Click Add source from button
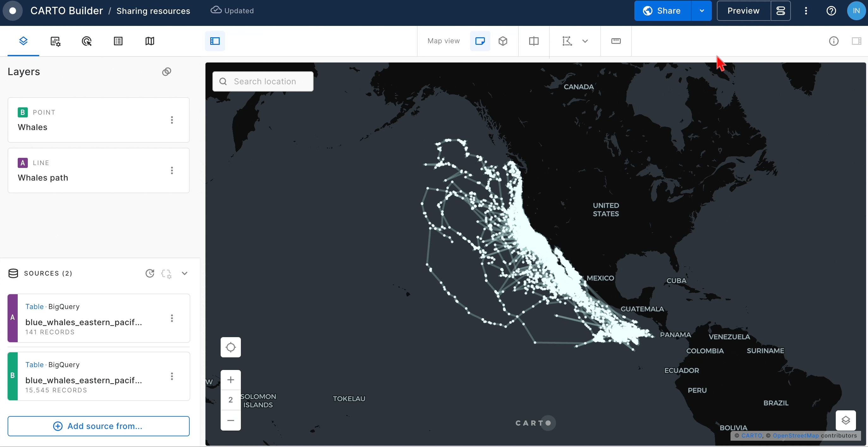The image size is (868, 447). click(x=98, y=426)
